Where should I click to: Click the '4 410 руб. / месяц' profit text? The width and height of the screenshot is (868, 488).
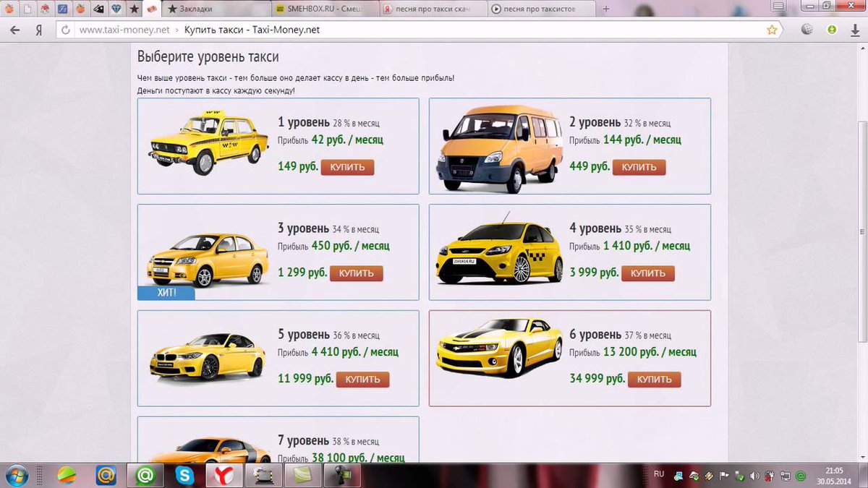click(355, 352)
